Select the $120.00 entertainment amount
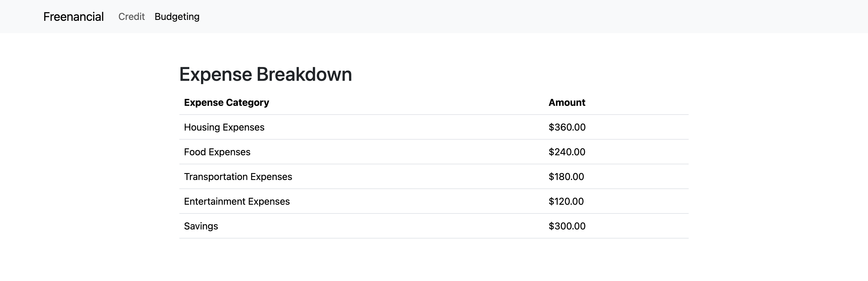This screenshot has width=868, height=281. click(x=566, y=201)
